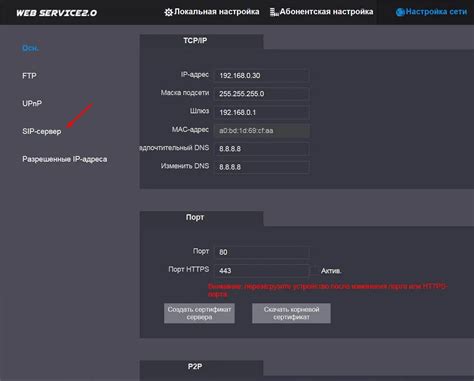Click the Порт section header
The height and width of the screenshot is (381, 474).
click(201, 218)
